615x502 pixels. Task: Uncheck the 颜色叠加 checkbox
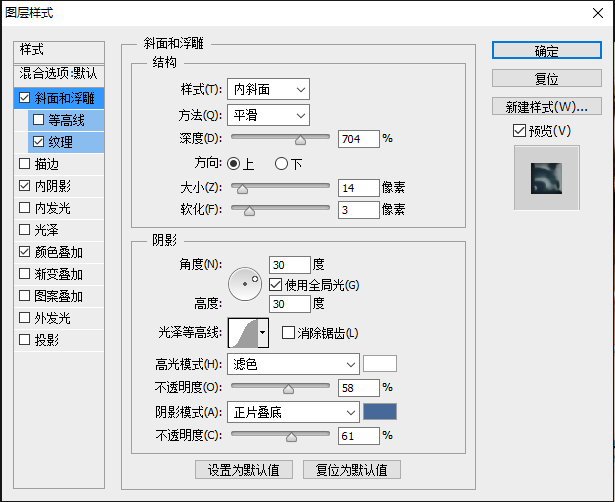[x=24, y=251]
